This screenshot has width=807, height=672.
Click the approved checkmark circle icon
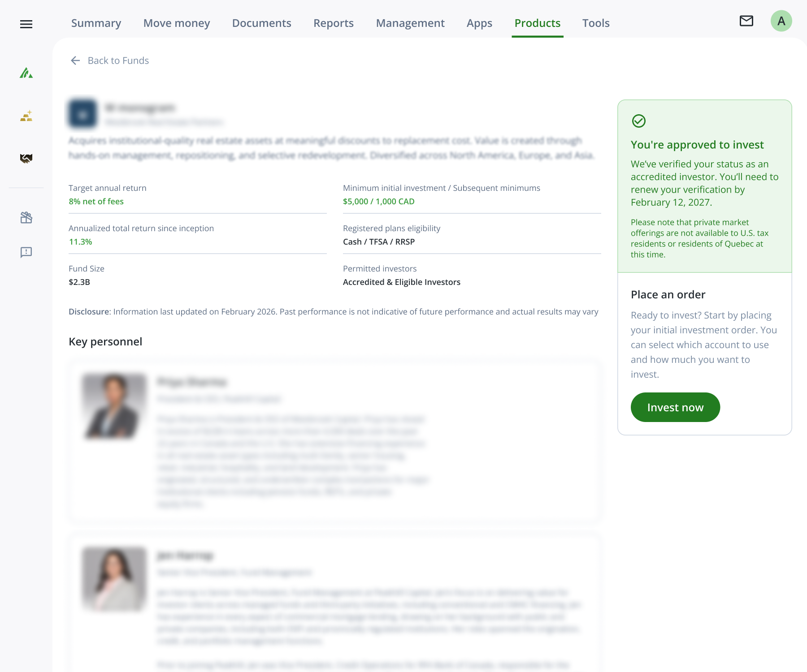639,121
